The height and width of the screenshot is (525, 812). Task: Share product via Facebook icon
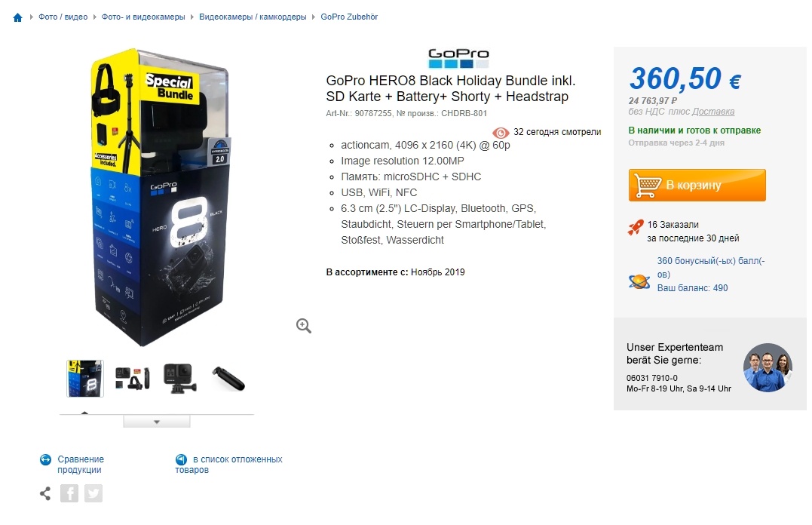point(69,493)
